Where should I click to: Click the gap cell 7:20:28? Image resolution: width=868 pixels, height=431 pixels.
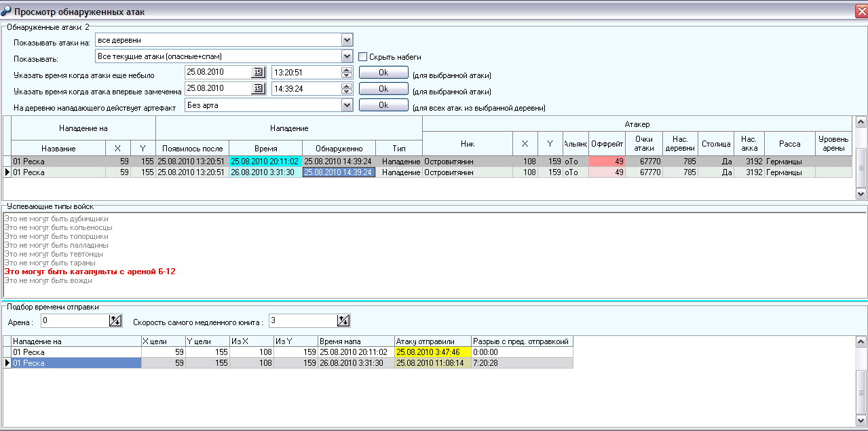tap(522, 363)
